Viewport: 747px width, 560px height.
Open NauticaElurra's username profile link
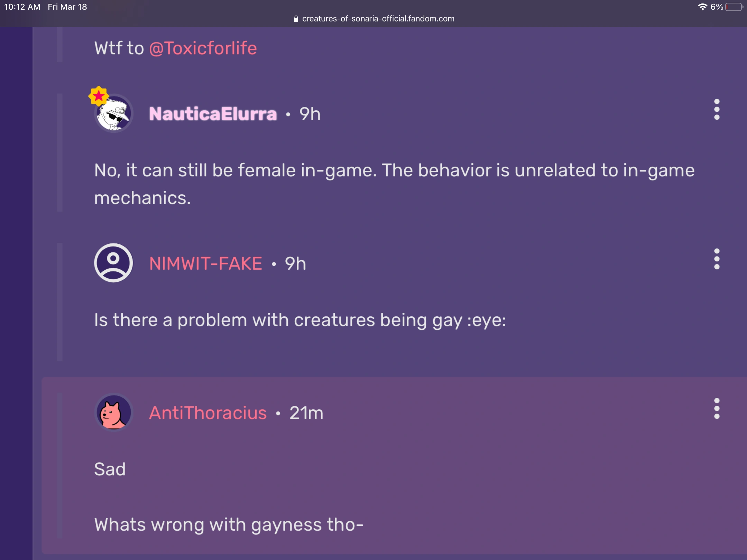pos(213,114)
